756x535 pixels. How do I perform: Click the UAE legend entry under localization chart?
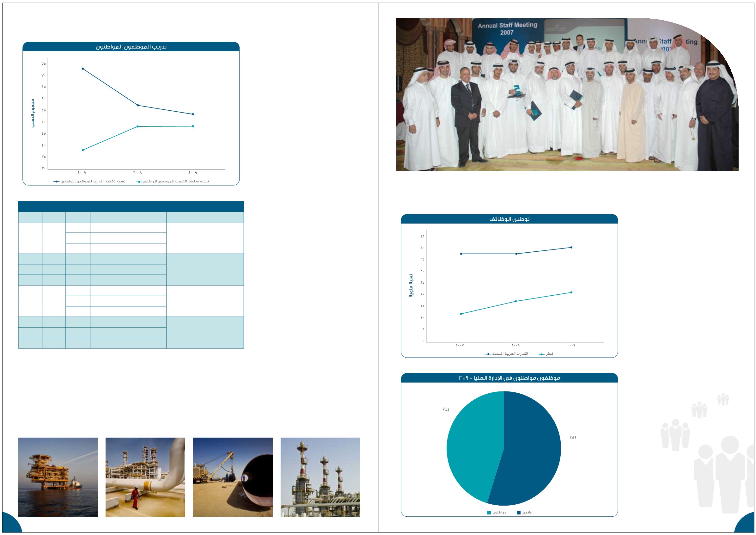click(x=509, y=354)
